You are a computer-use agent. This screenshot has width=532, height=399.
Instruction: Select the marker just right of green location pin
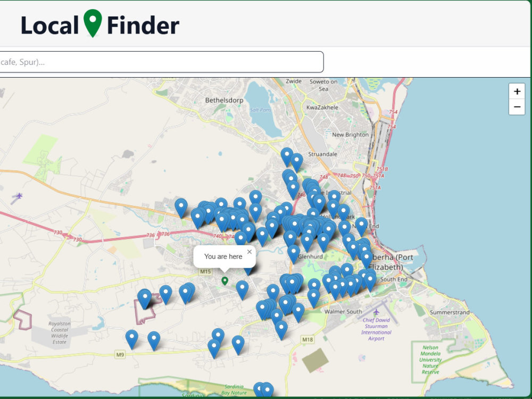pos(242,290)
